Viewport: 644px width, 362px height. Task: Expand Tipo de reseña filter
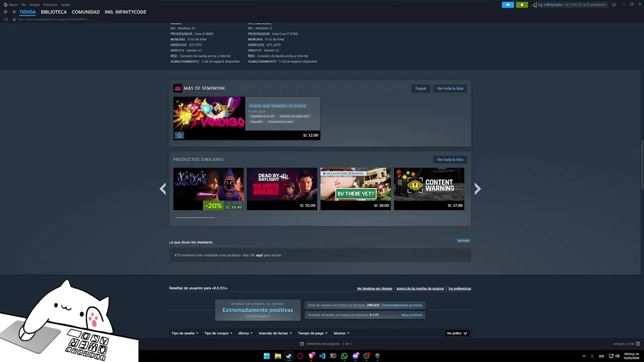tap(185, 333)
